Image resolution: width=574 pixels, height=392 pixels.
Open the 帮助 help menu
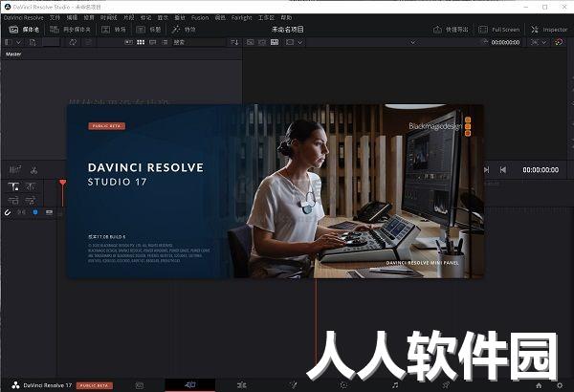coord(286,17)
